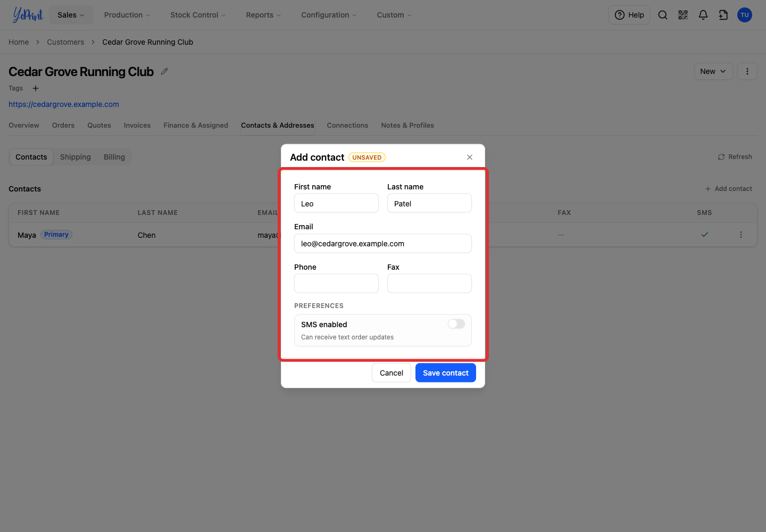Expand the Production menu
Image resolution: width=766 pixels, height=532 pixels.
(x=127, y=15)
